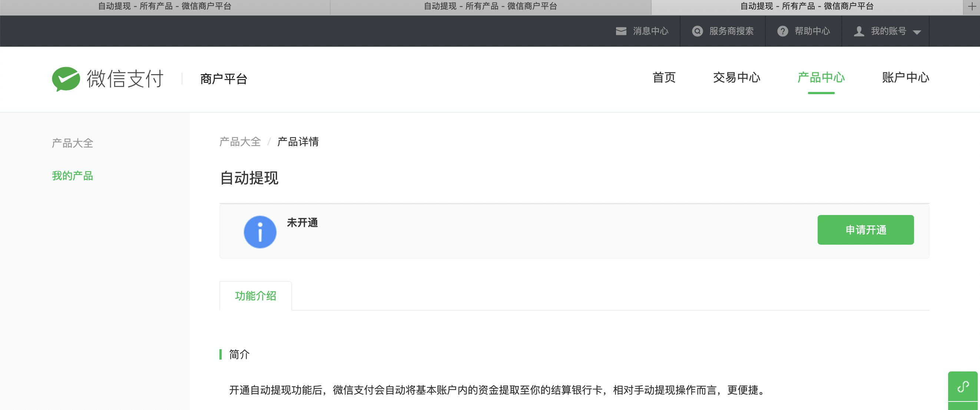Screen dimensions: 980x410
Task: Click the service provider search magnifier icon
Action: point(697,31)
